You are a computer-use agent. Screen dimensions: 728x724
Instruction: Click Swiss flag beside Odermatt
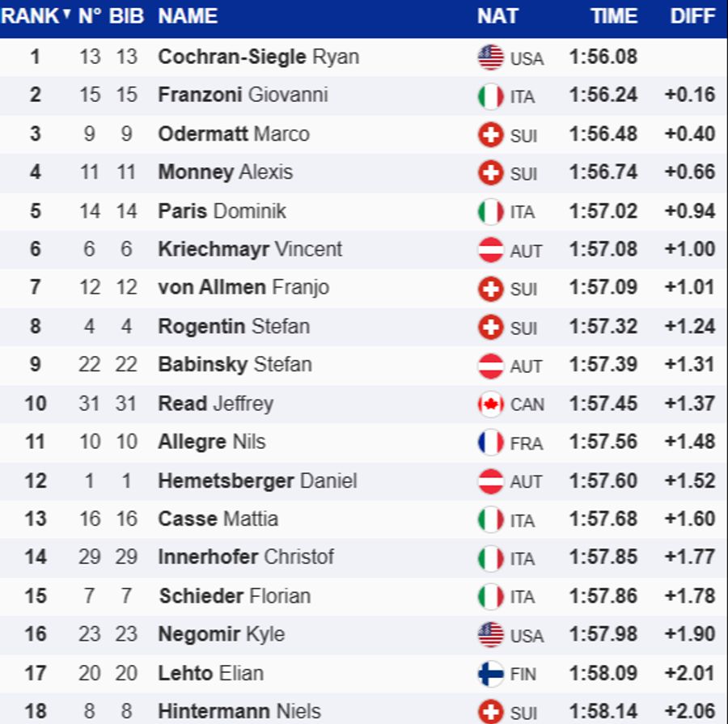click(x=490, y=134)
